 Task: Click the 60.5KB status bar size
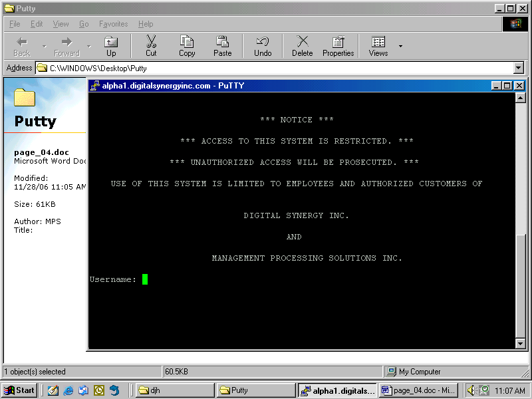coord(176,372)
